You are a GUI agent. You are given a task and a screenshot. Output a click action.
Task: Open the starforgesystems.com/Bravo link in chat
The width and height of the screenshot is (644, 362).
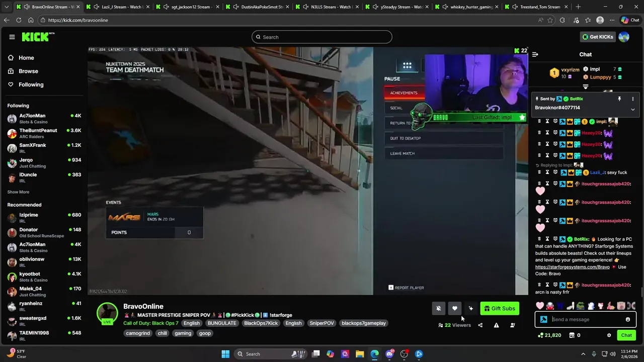pos(572,267)
